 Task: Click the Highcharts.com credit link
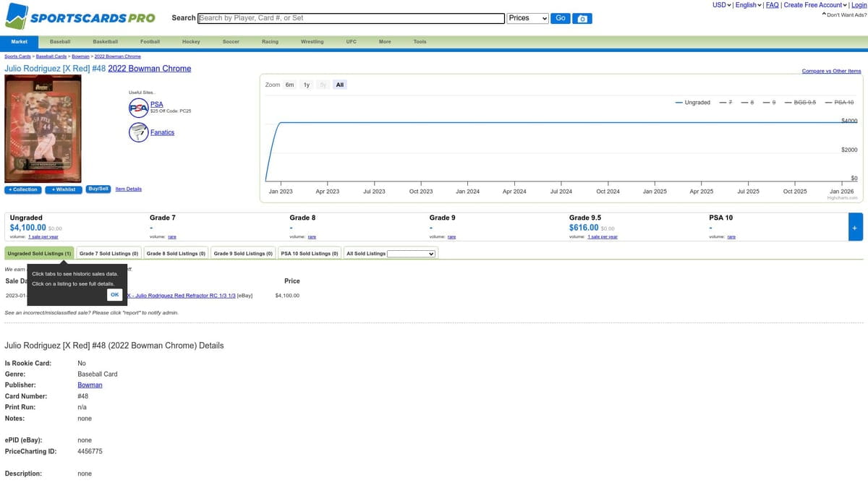(843, 197)
